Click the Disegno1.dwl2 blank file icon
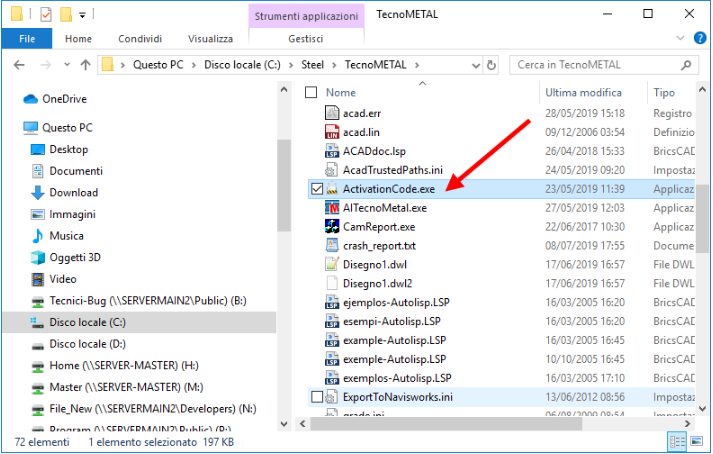The height and width of the screenshot is (454, 713). (x=332, y=283)
